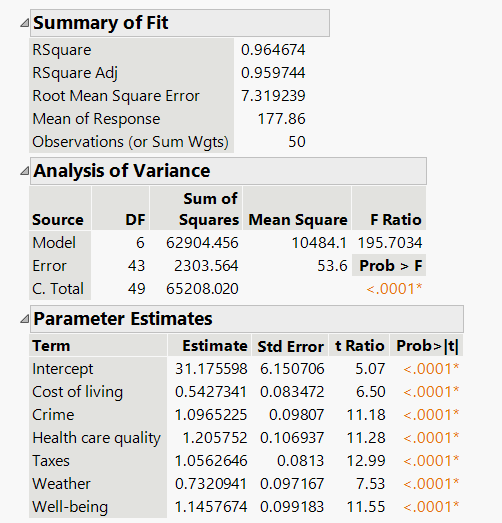
Task: Select the Taxes term
Action: coord(51,461)
